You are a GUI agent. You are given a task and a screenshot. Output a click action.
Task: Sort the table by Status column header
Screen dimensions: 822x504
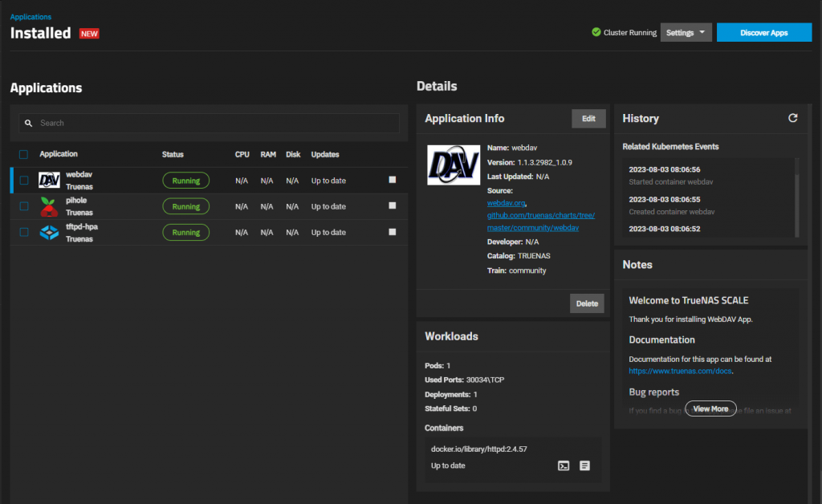[173, 155]
